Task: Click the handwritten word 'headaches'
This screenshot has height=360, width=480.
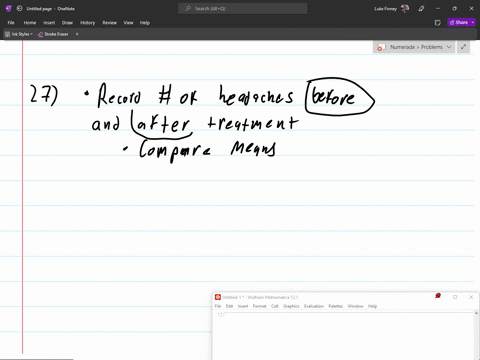Action: [256, 95]
